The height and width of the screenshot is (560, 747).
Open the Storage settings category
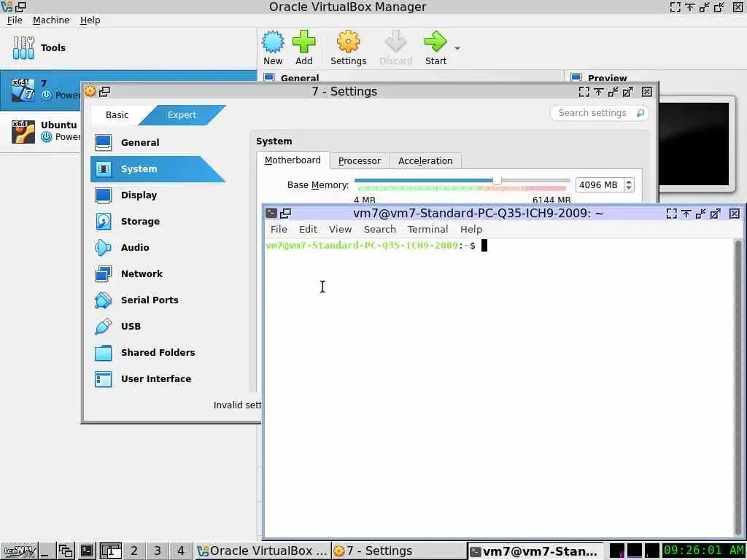pyautogui.click(x=158, y=221)
